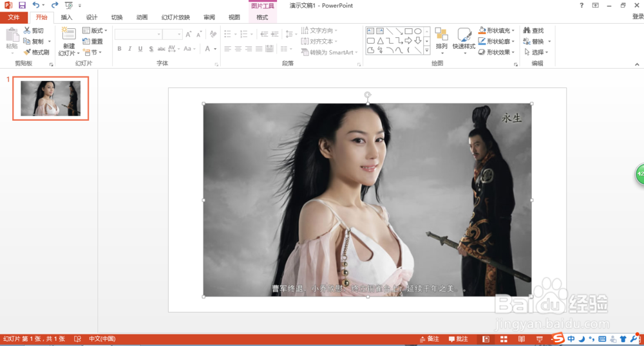
Task: Open Section (节) dropdown
Action: click(92, 52)
